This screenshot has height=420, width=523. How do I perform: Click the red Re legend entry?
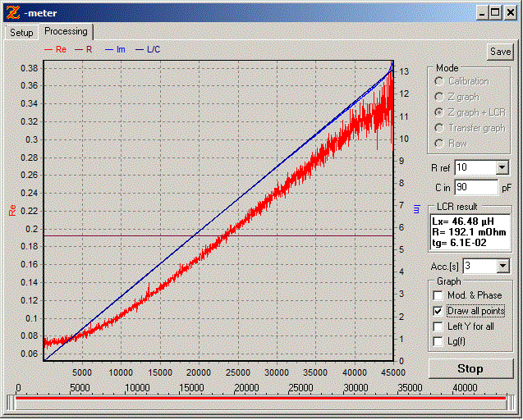[x=55, y=50]
